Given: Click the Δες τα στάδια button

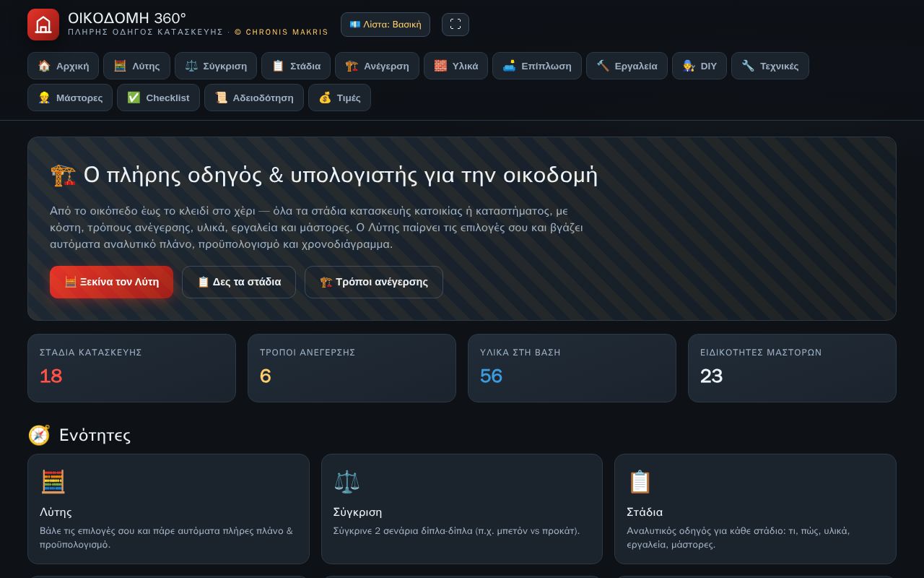Looking at the screenshot, I should pyautogui.click(x=239, y=282).
